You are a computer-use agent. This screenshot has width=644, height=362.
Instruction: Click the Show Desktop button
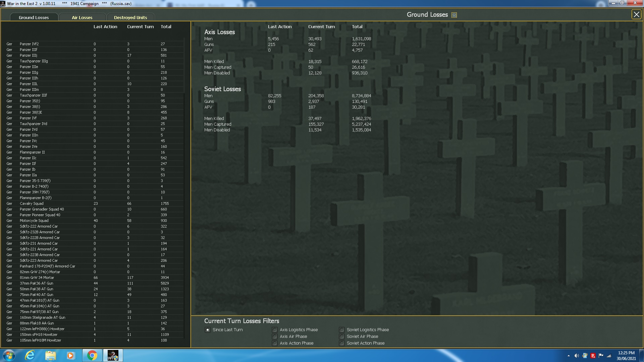click(642, 355)
